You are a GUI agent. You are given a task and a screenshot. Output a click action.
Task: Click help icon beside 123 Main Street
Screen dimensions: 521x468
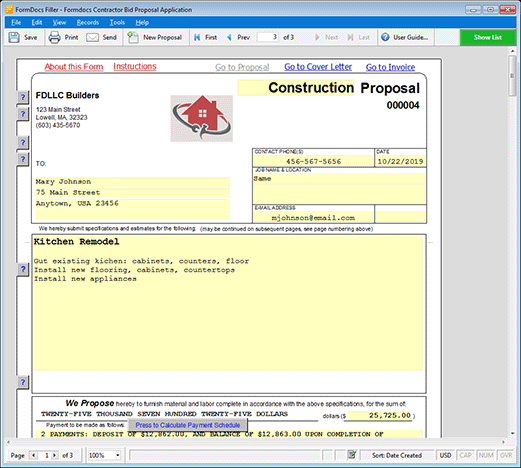click(x=23, y=114)
